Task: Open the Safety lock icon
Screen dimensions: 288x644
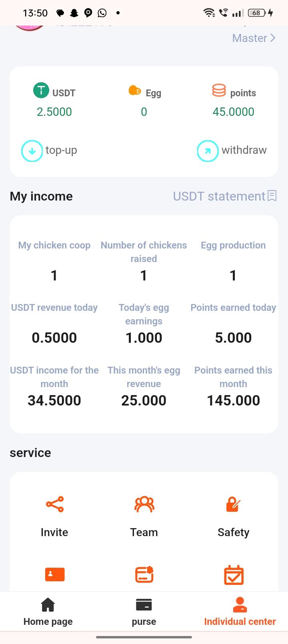Action: [233, 505]
